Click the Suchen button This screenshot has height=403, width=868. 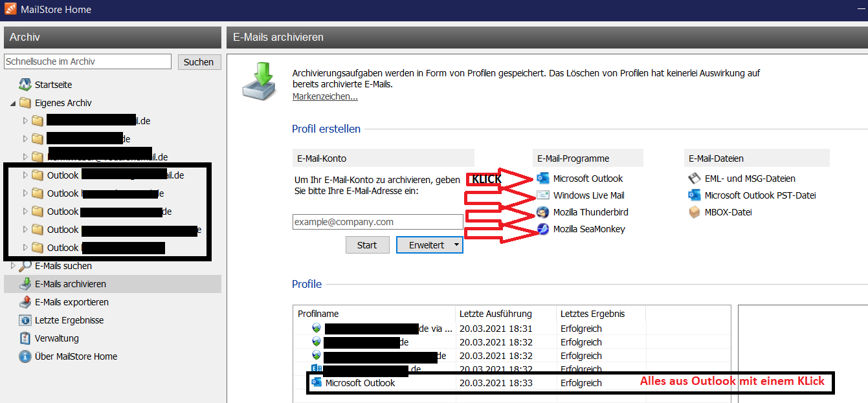(x=199, y=62)
